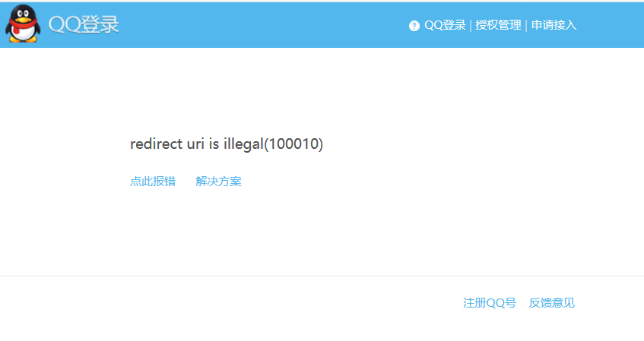Go to the "注册QQ号" footer link
Image resolution: width=644 pixels, height=341 pixels.
[490, 303]
